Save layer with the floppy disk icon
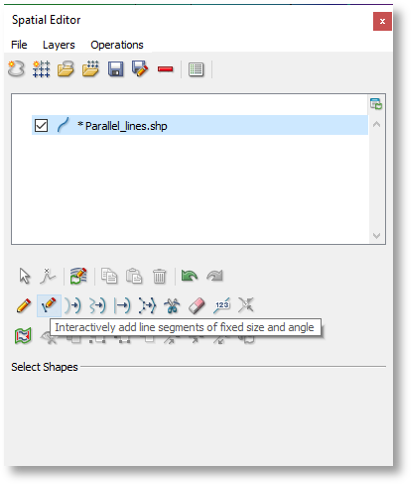The width and height of the screenshot is (411, 484). (x=115, y=69)
